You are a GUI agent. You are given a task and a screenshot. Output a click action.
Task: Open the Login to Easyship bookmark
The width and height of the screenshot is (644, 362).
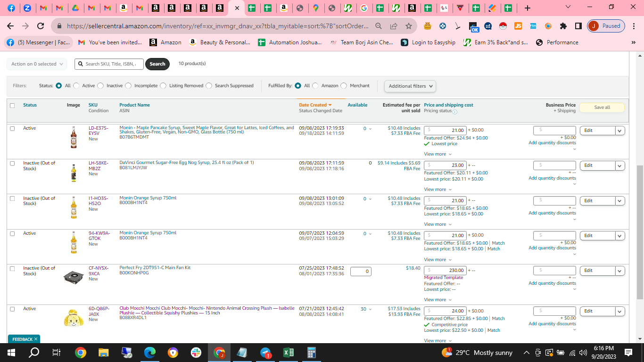428,42
